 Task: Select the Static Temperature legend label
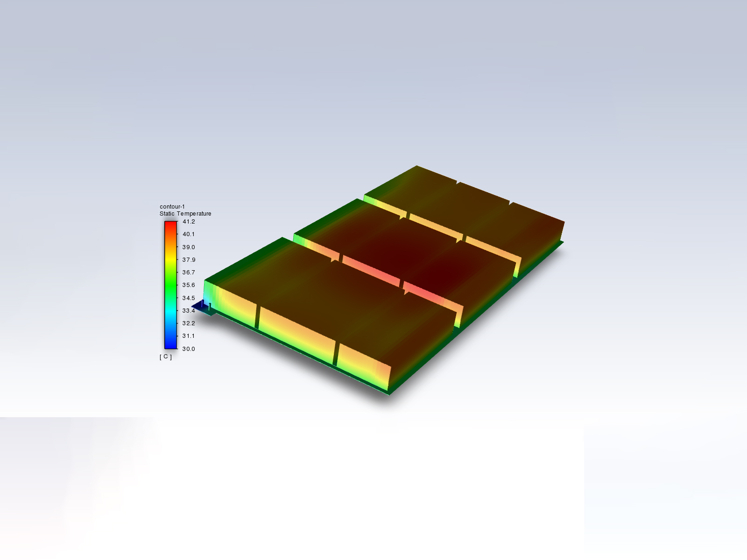point(185,214)
